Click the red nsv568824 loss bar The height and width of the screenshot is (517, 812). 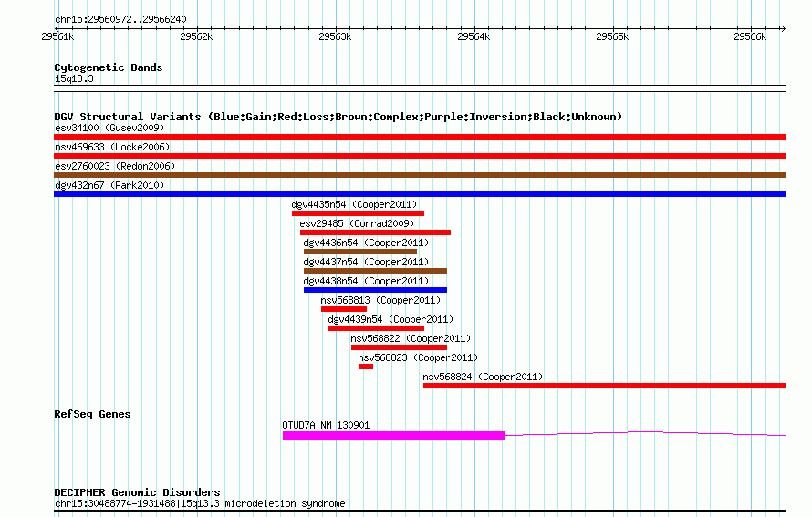point(605,386)
